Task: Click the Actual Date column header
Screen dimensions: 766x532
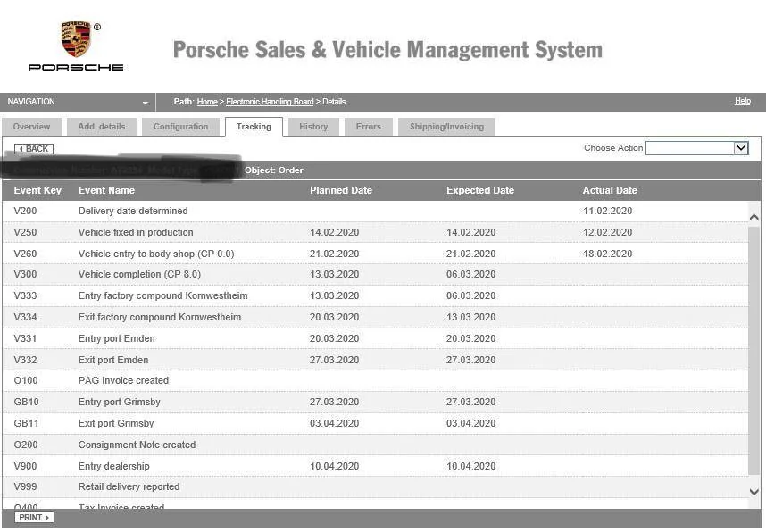Action: pos(610,190)
